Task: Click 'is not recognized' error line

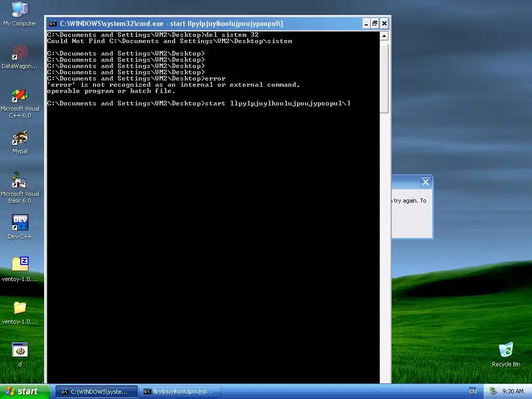Action: [174, 85]
